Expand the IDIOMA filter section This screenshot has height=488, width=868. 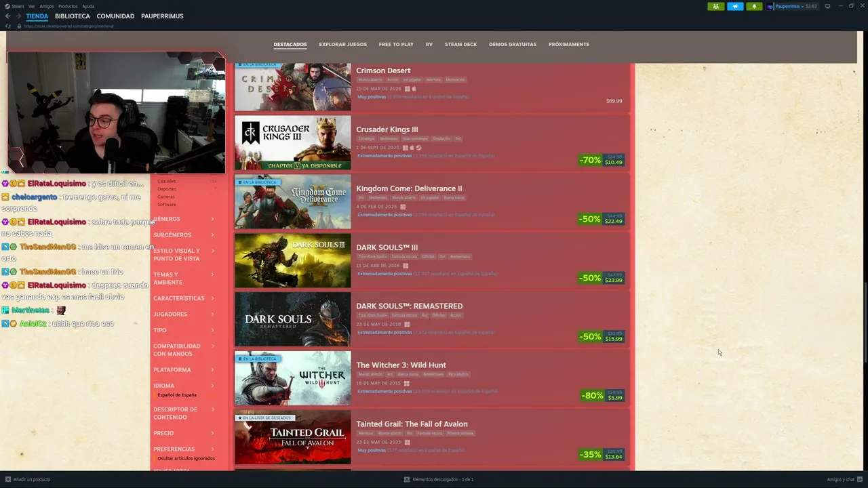tap(184, 386)
